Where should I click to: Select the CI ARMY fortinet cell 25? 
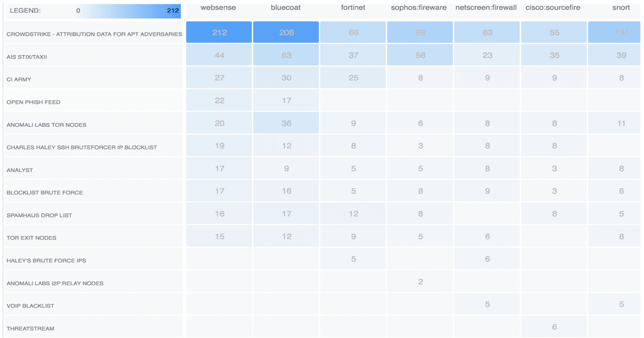[x=353, y=78]
